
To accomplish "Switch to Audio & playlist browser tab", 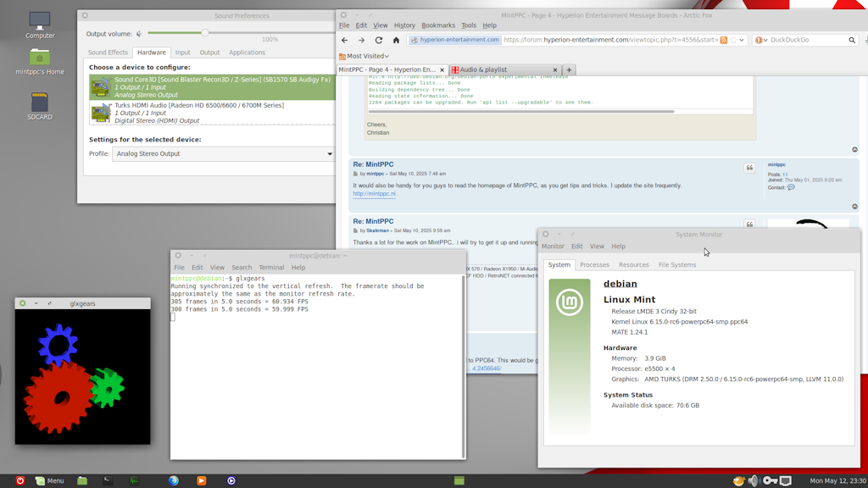I will click(505, 69).
